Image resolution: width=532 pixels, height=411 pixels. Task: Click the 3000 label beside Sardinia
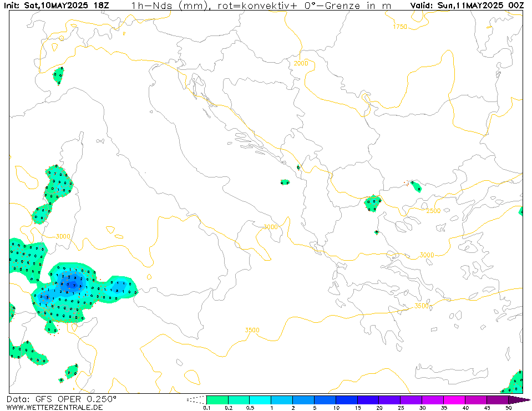pyautogui.click(x=63, y=236)
